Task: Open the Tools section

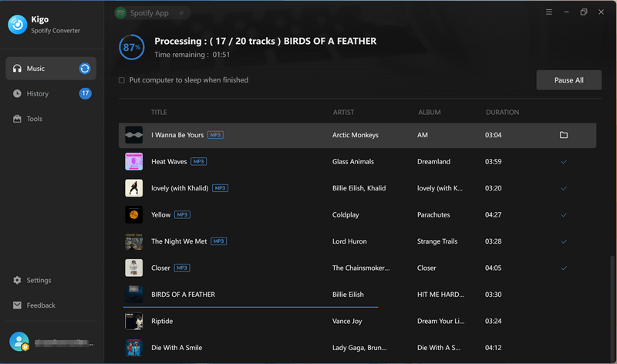Action: click(x=51, y=119)
